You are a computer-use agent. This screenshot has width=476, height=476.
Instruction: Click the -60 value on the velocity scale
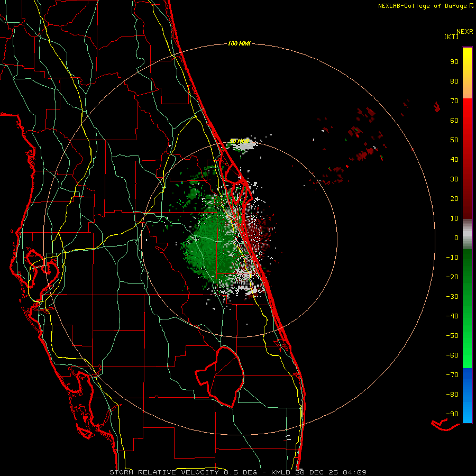pos(452,355)
